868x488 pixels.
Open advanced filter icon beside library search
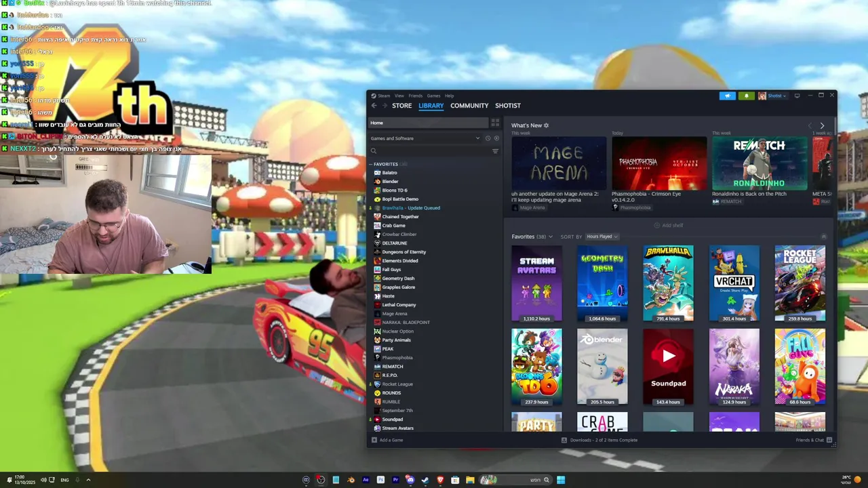click(x=495, y=151)
